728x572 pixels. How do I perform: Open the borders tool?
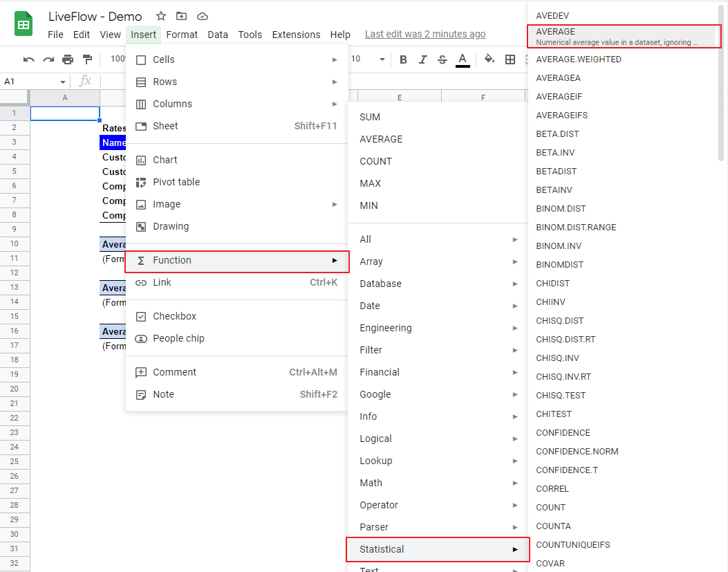510,59
